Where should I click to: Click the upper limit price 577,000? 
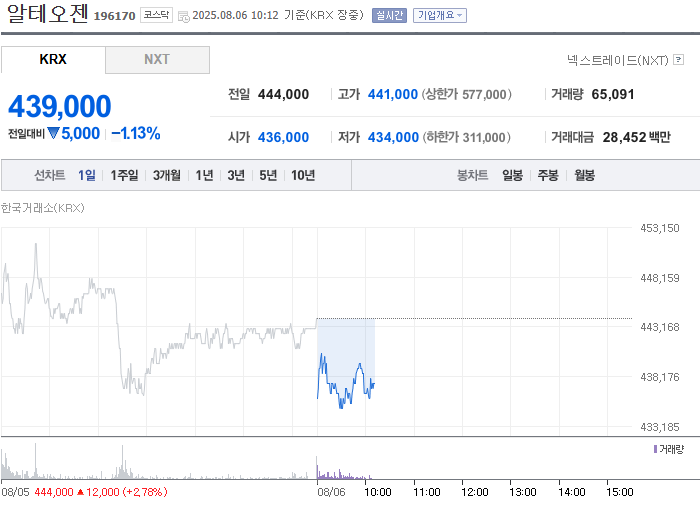point(484,94)
